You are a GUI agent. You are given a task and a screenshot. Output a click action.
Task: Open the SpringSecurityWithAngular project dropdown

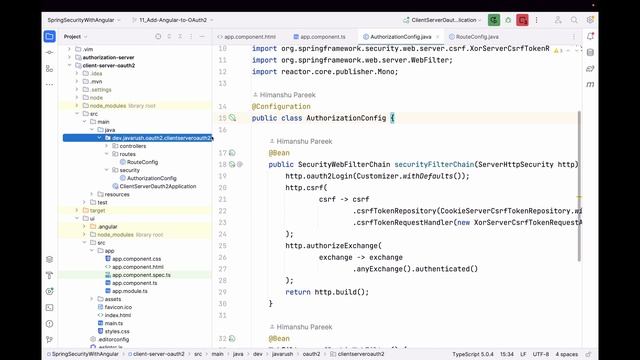pos(84,20)
